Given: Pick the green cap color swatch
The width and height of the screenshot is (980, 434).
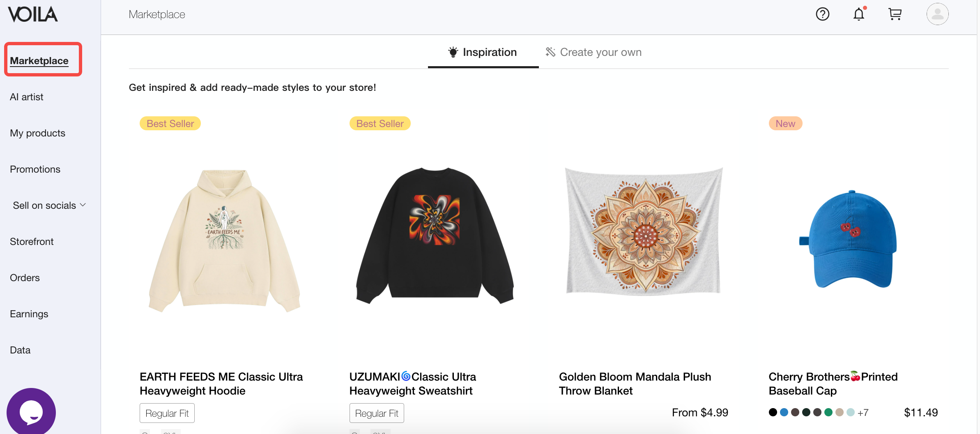Looking at the screenshot, I should pyautogui.click(x=828, y=412).
